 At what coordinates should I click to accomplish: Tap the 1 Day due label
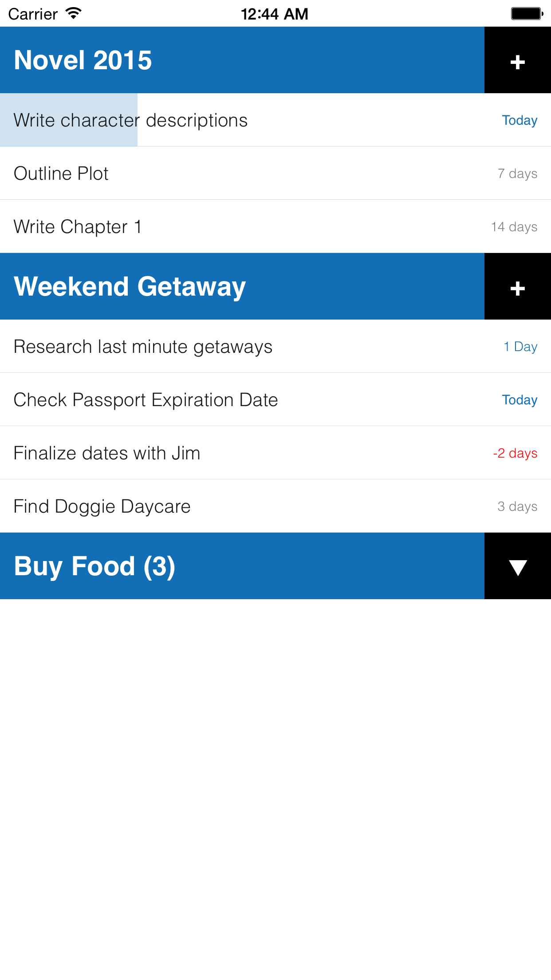pyautogui.click(x=520, y=347)
